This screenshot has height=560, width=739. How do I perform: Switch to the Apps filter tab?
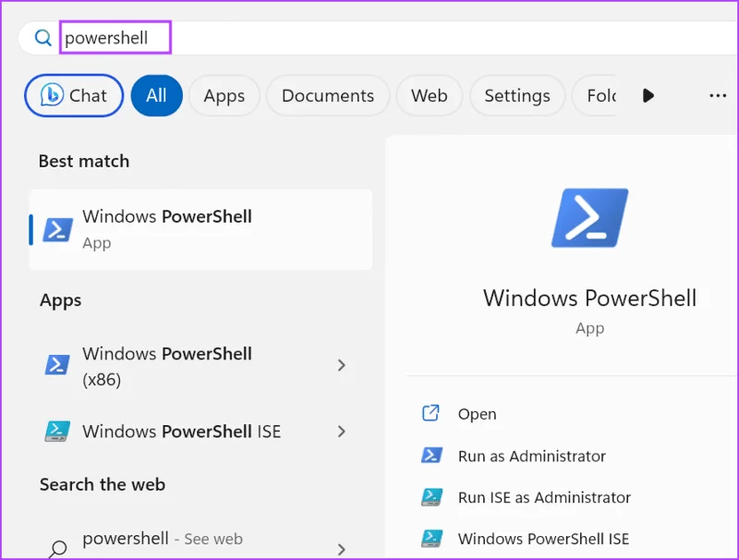[224, 96]
